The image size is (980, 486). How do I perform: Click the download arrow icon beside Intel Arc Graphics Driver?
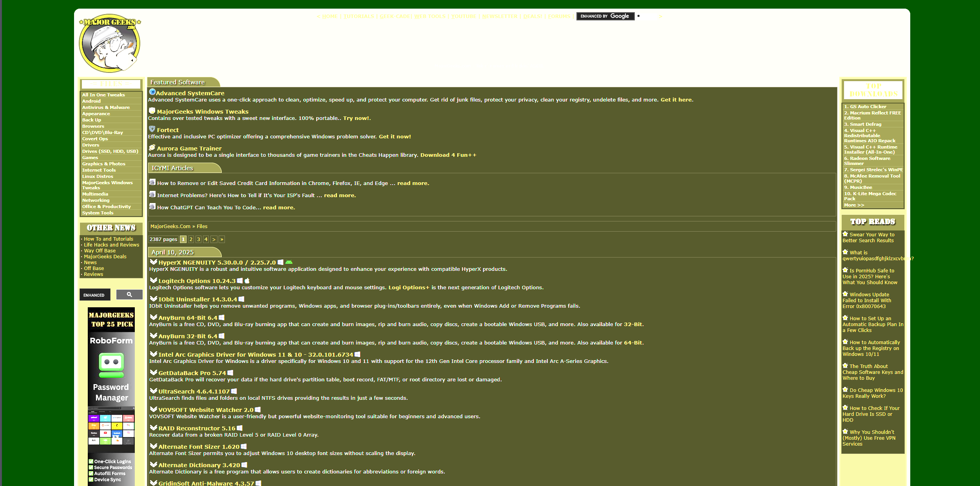tap(153, 354)
